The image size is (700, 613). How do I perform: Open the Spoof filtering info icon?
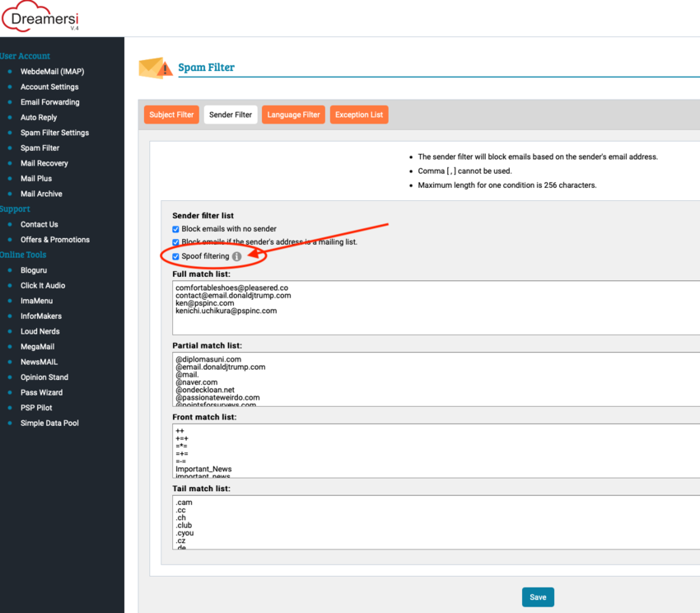click(236, 256)
